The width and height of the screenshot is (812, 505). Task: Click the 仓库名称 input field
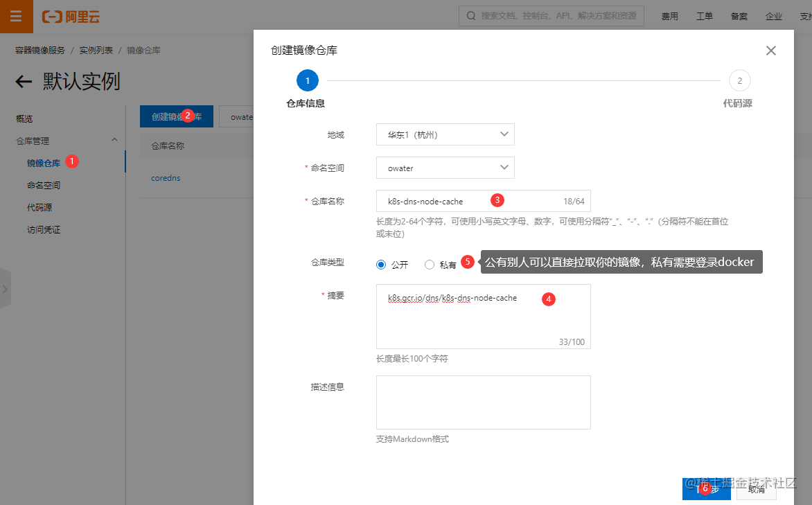click(483, 201)
